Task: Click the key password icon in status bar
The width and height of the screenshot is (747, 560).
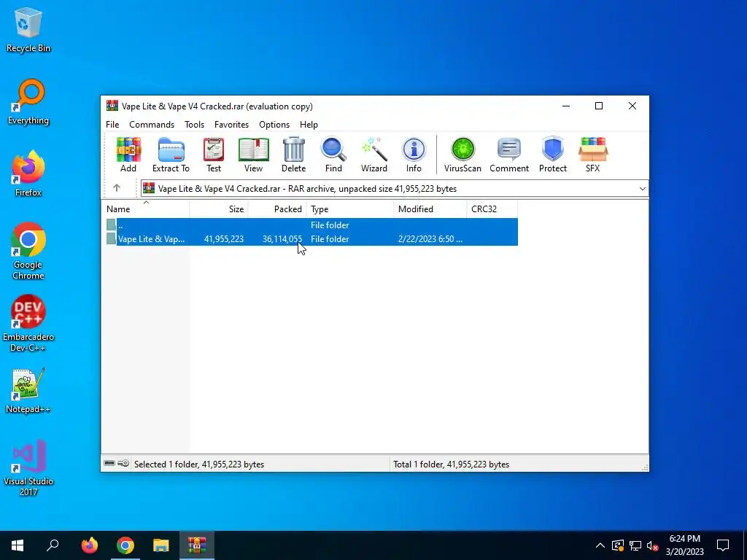Action: coord(123,463)
